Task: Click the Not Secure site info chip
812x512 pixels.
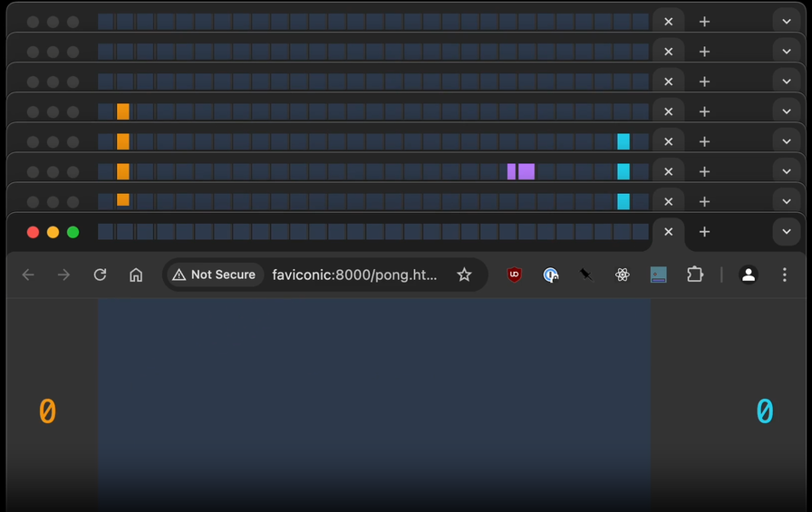Action: pyautogui.click(x=215, y=275)
